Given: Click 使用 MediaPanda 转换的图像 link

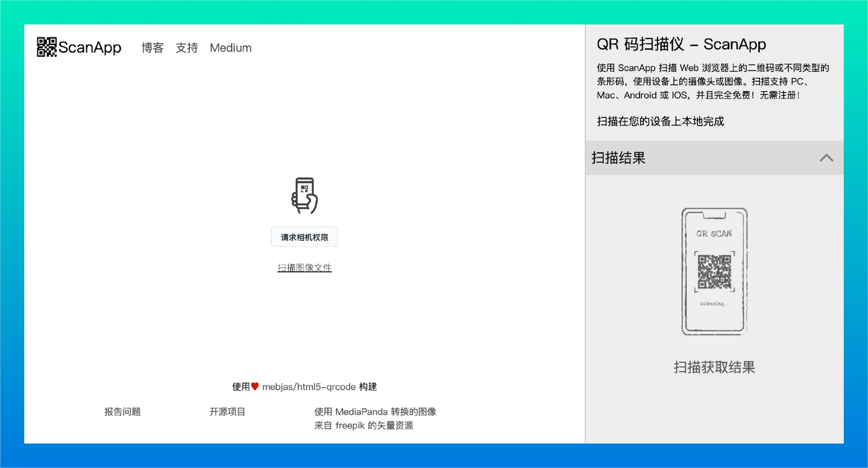Looking at the screenshot, I should pyautogui.click(x=375, y=412).
